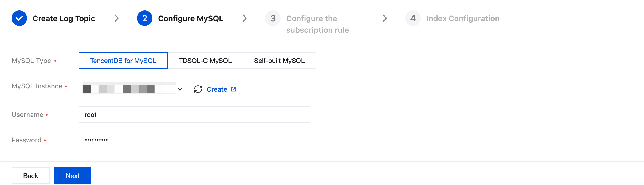644x185 pixels.
Task: Expand MySQL Instance list via arrow
Action: tap(180, 89)
